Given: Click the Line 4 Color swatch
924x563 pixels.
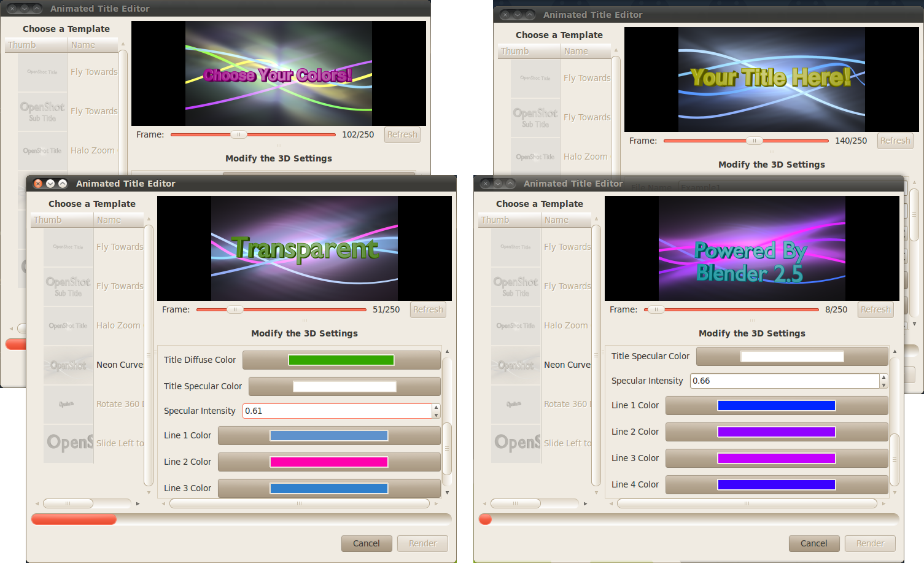Looking at the screenshot, I should [777, 484].
